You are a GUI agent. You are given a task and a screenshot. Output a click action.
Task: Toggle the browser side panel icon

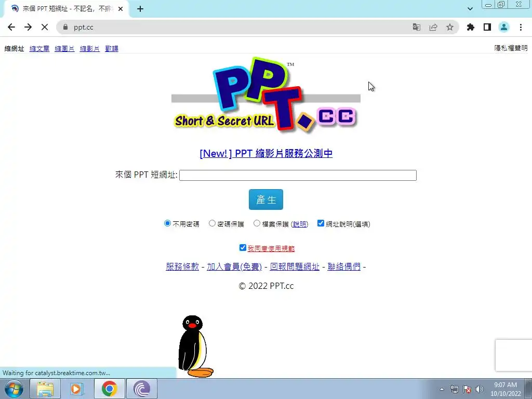point(487,27)
